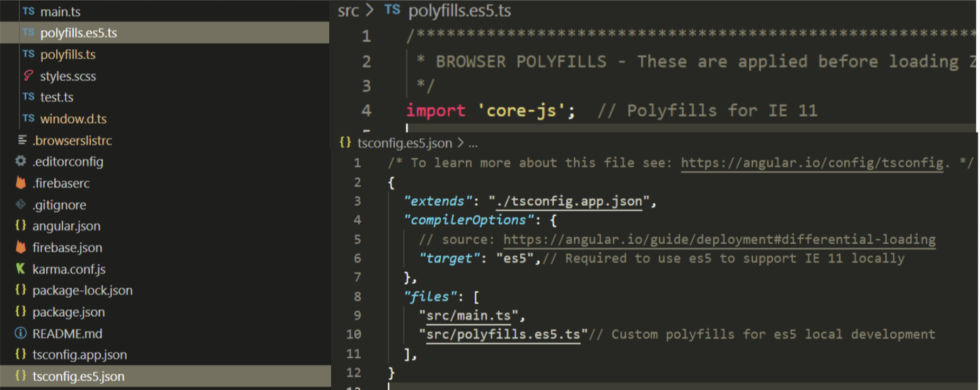Click the lines icon beside .browserslistrc
The image size is (980, 390).
21,140
